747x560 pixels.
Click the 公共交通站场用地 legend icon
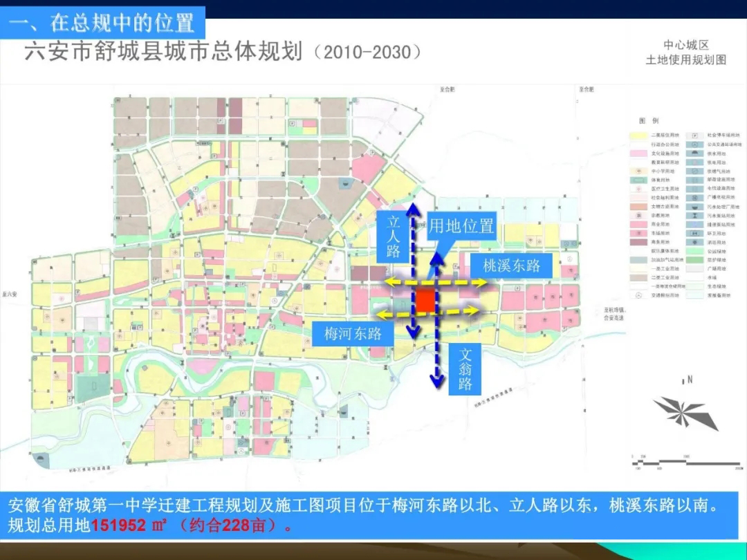tap(694, 144)
